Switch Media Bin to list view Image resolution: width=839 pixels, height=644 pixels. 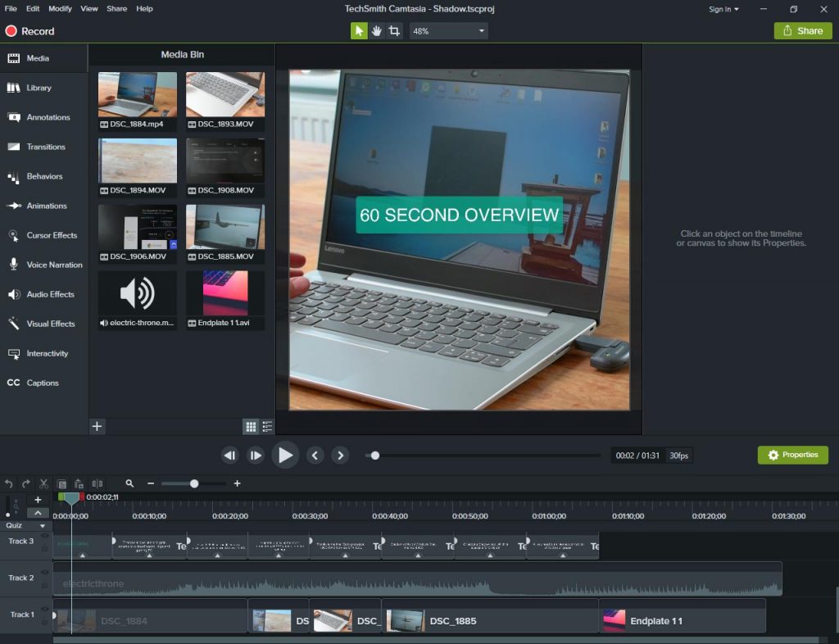[266, 426]
